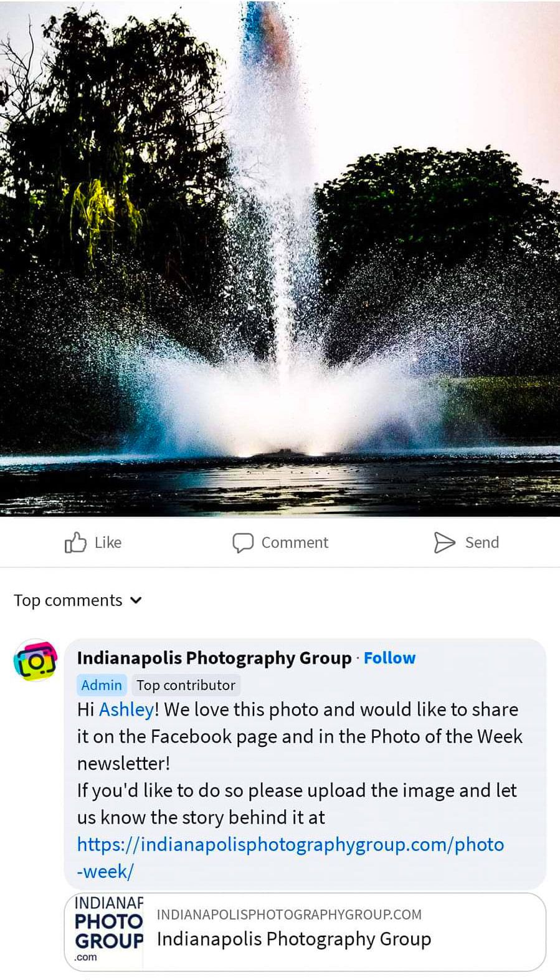This screenshot has width=560, height=980.
Task: Click the Send paper plane icon
Action: [x=444, y=543]
